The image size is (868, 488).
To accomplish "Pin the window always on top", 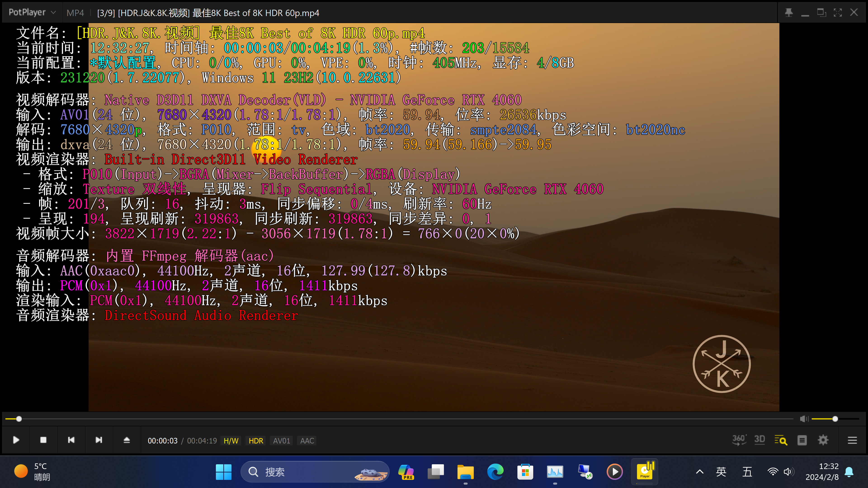I will [x=789, y=12].
